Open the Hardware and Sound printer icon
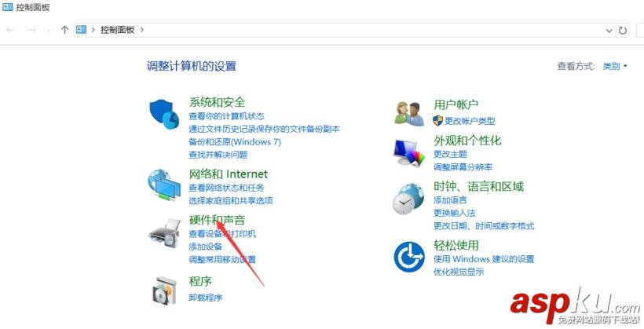This screenshot has width=644, height=329. pos(165,233)
